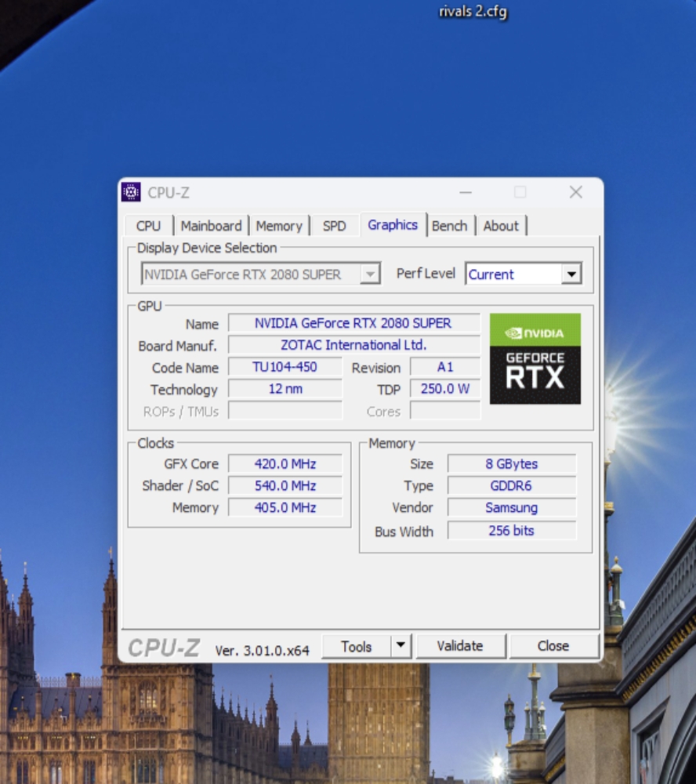The image size is (696, 784).
Task: Close CPU-Z with the title bar X
Action: (576, 192)
